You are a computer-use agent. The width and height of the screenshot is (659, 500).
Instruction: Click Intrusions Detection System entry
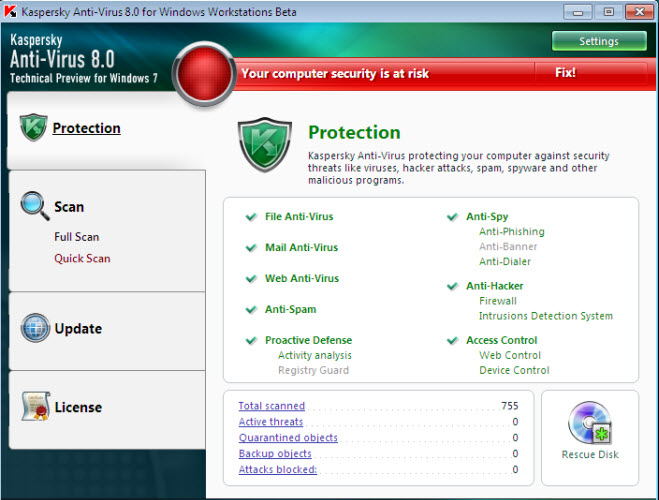coord(546,316)
